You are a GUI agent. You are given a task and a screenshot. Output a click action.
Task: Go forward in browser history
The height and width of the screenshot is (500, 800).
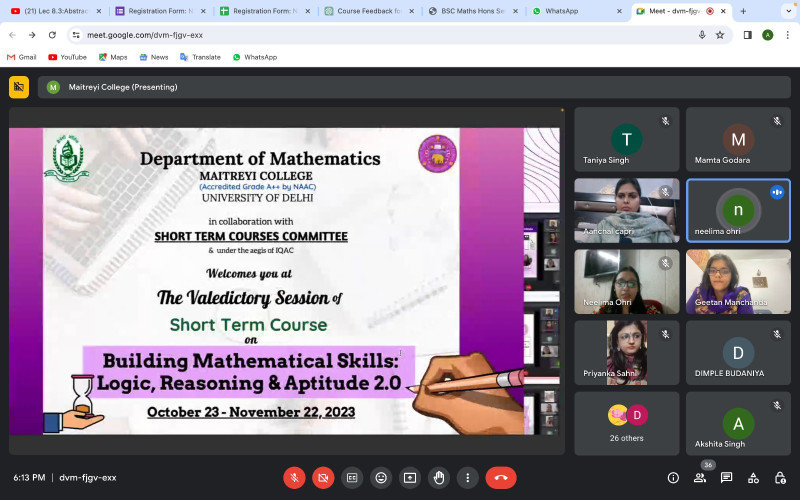tap(32, 35)
